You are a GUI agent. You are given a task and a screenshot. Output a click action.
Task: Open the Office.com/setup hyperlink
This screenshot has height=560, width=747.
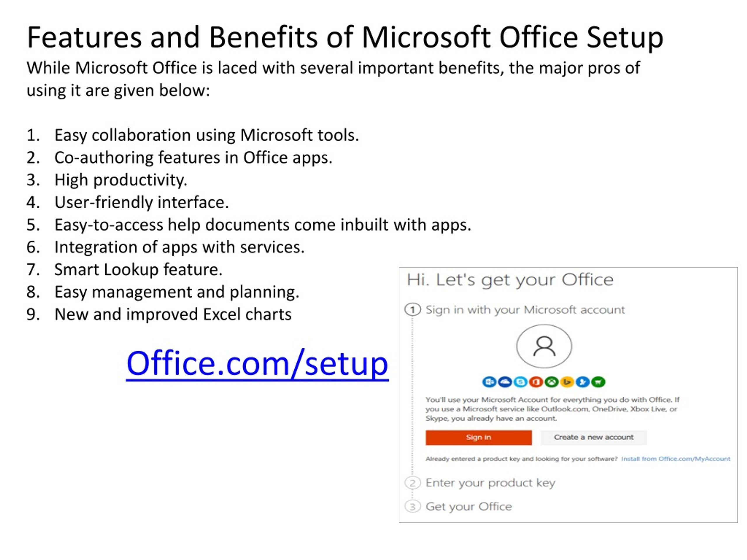(x=257, y=363)
